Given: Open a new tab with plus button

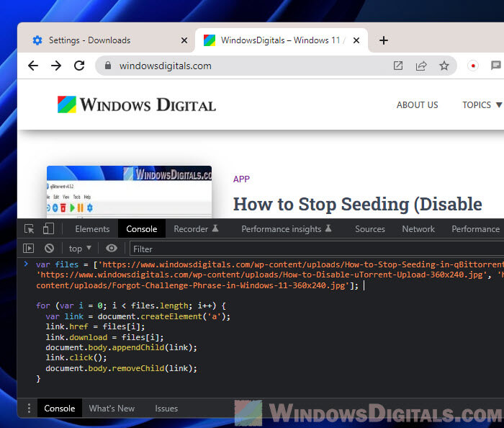Looking at the screenshot, I should (x=384, y=40).
